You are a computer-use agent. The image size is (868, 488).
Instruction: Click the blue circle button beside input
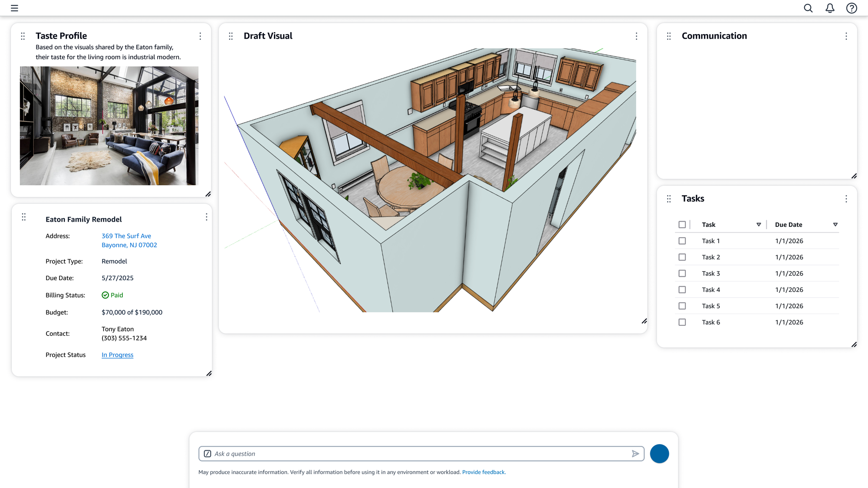coord(659,454)
